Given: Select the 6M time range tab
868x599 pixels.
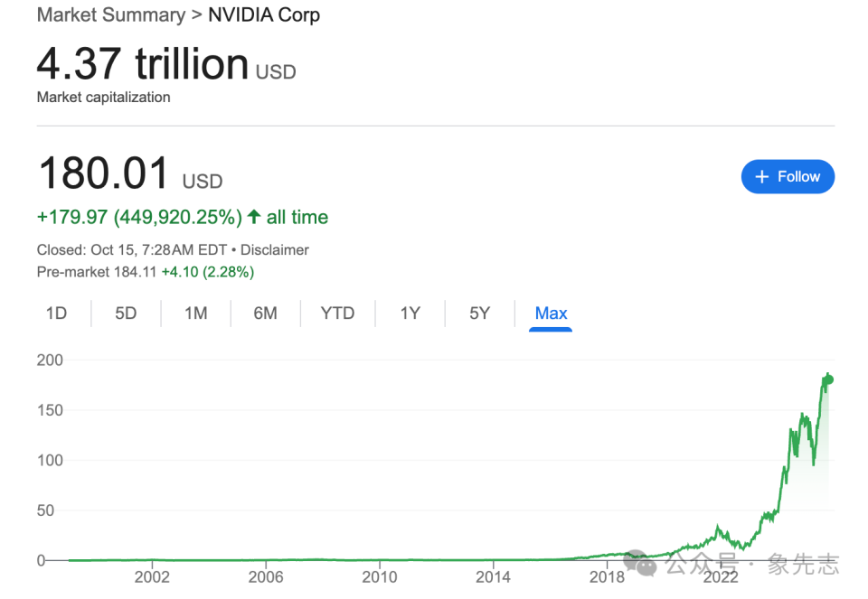Looking at the screenshot, I should (265, 314).
